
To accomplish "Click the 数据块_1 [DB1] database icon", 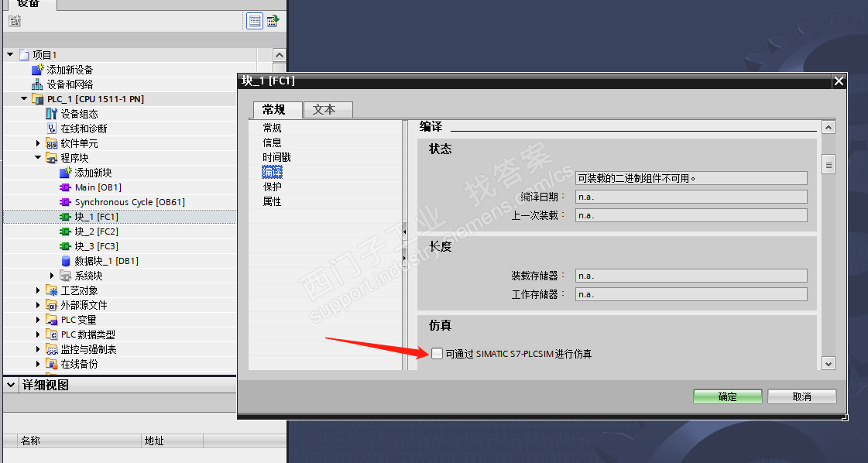I will coord(65,261).
